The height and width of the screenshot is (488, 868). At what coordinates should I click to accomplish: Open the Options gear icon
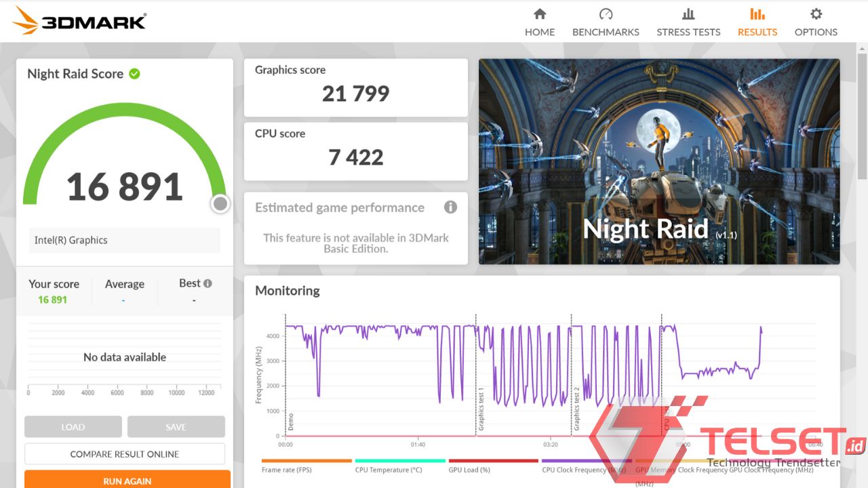[816, 14]
